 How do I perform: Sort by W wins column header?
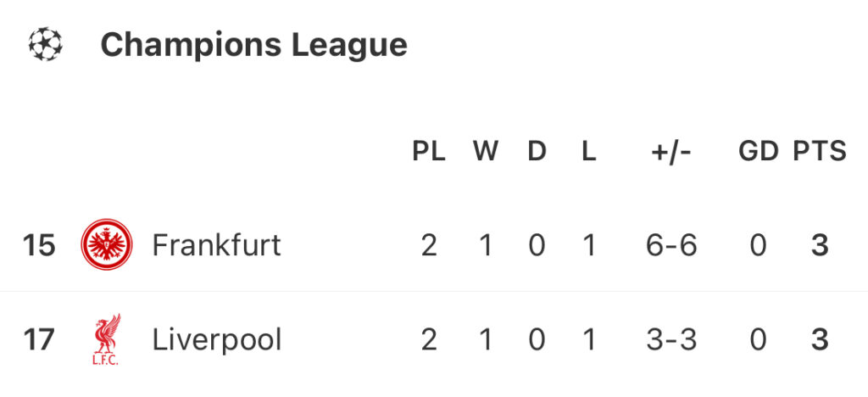[485, 152]
